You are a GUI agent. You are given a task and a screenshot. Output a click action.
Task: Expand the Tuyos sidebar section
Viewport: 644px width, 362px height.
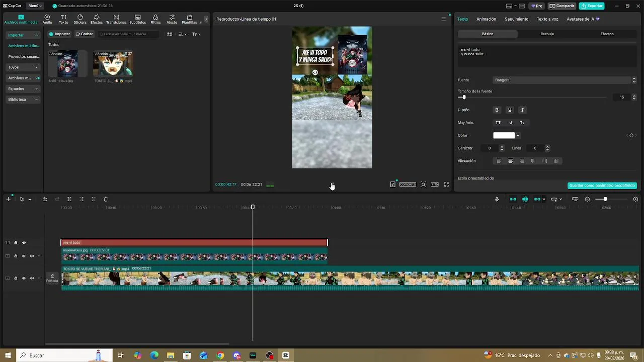click(23, 67)
